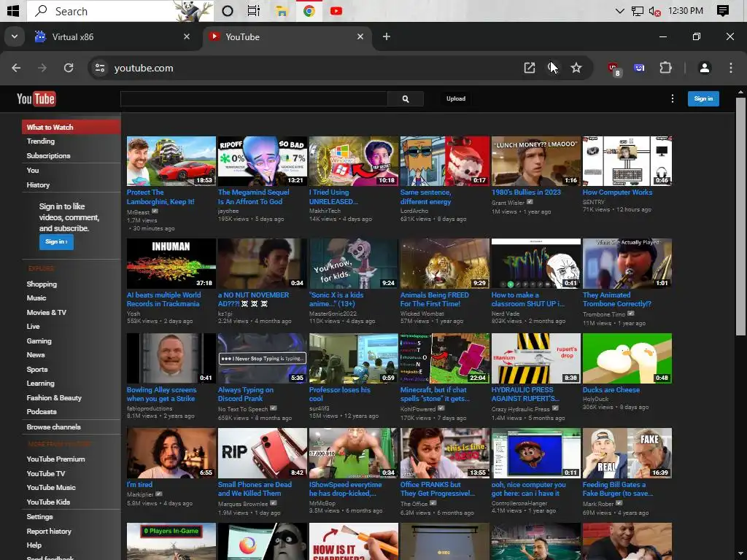
Task: Close the Virtual x86 tab
Action: 187,36
